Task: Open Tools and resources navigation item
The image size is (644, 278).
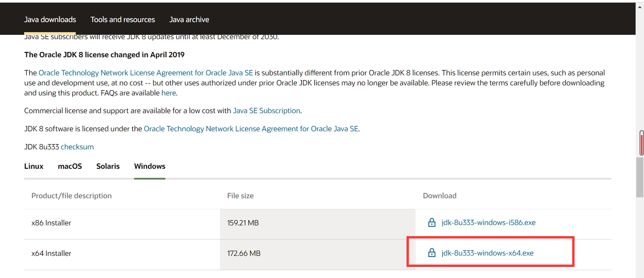Action: coord(123,20)
